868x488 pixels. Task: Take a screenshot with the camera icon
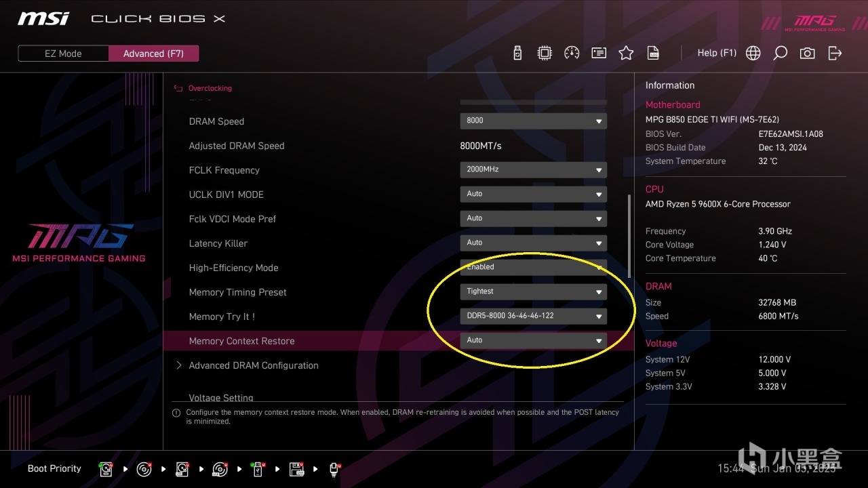pos(808,53)
